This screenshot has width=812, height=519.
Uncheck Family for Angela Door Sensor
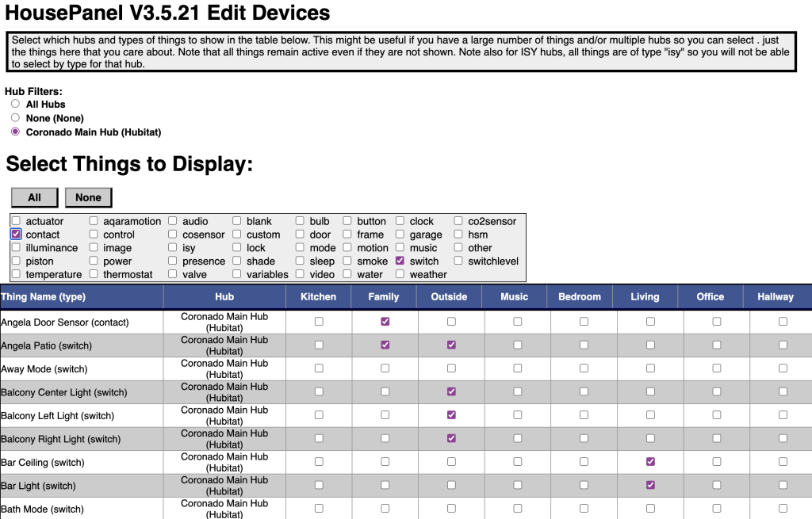click(385, 322)
